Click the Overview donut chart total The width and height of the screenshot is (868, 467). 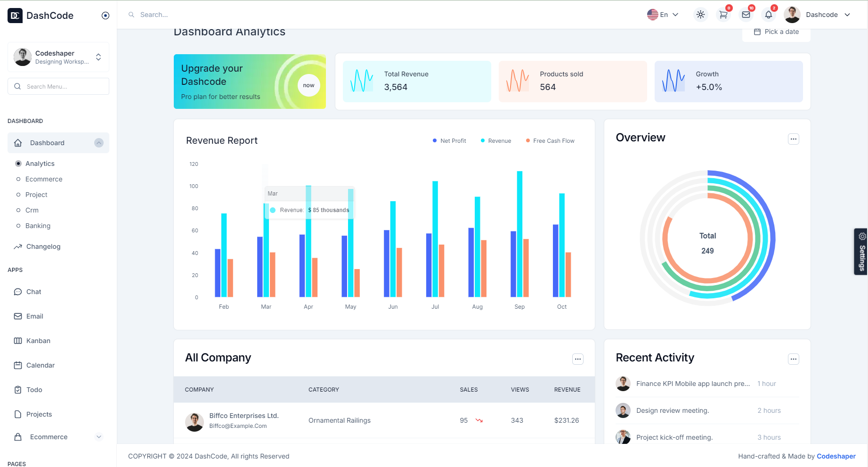pyautogui.click(x=707, y=243)
